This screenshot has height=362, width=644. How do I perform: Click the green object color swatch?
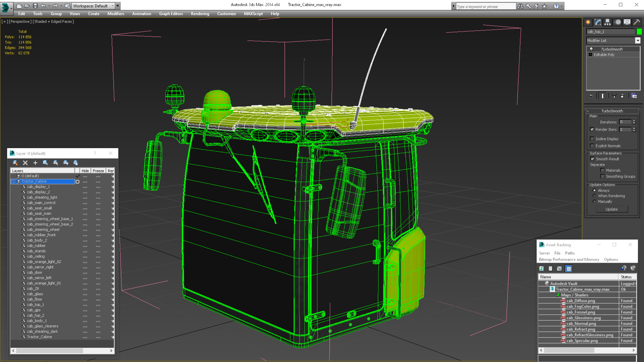(639, 32)
